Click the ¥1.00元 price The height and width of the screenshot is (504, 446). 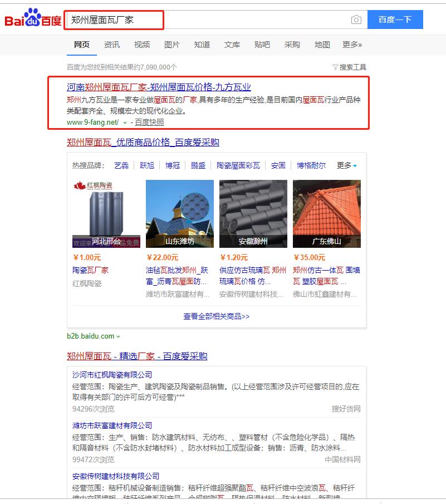point(87,257)
